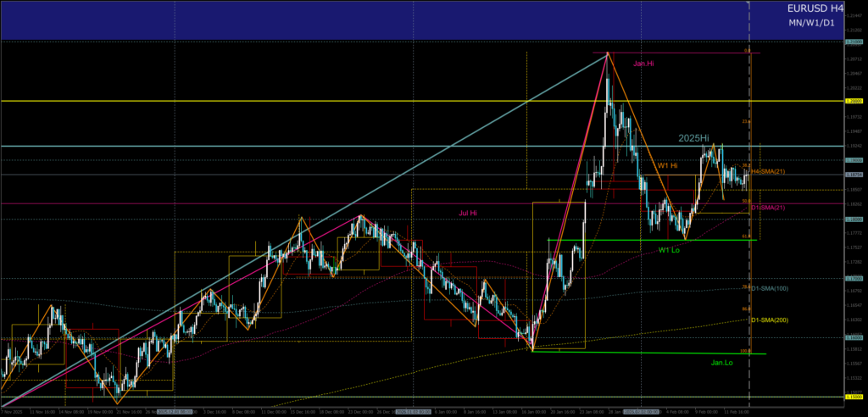868x417 pixels.
Task: Click the W1 Hi label
Action: click(x=667, y=165)
